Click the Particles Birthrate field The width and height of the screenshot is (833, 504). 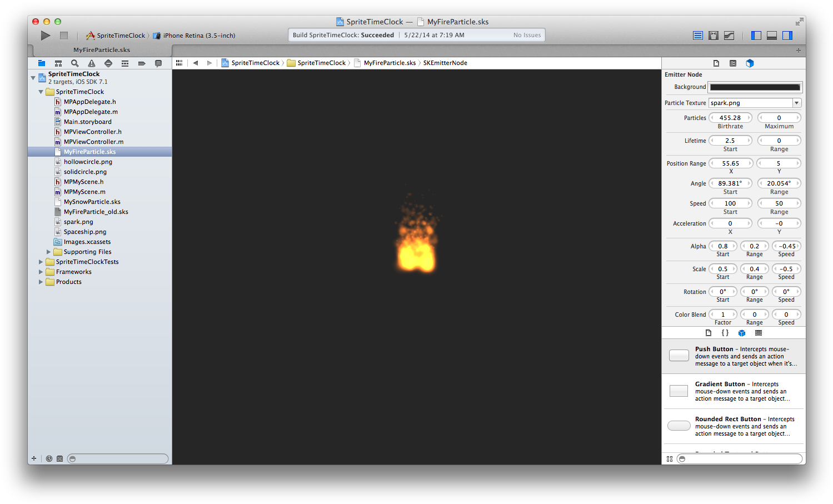click(x=730, y=118)
